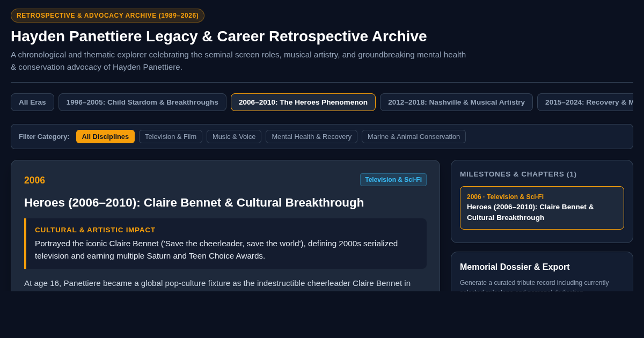Filter by Television & Film

(x=171, y=136)
